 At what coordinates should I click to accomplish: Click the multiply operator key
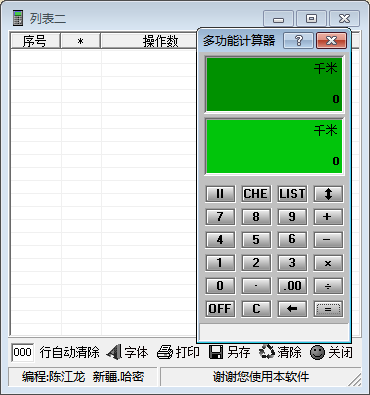click(x=328, y=263)
